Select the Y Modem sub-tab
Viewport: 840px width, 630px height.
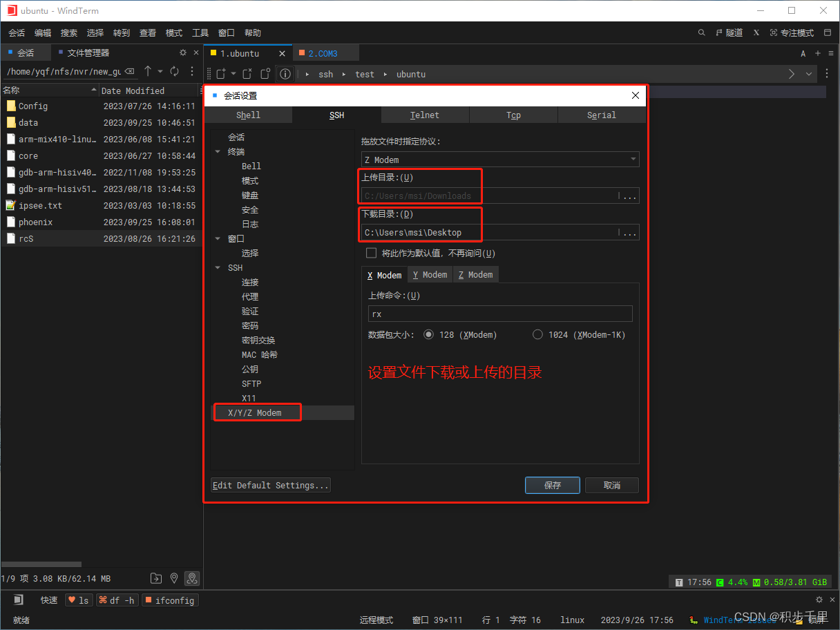tap(430, 275)
